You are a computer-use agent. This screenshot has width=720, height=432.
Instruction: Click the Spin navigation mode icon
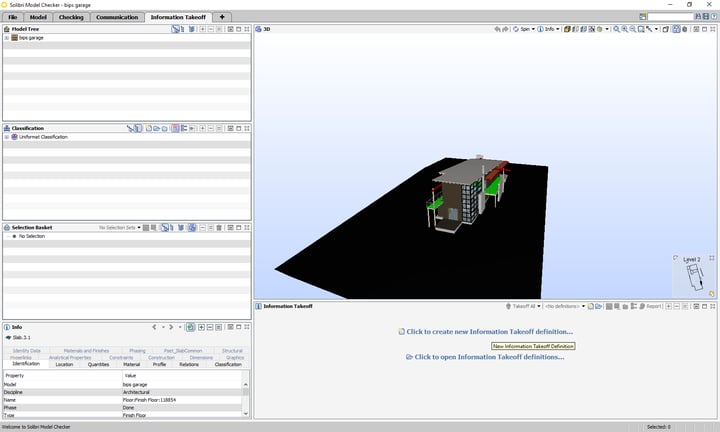(516, 29)
